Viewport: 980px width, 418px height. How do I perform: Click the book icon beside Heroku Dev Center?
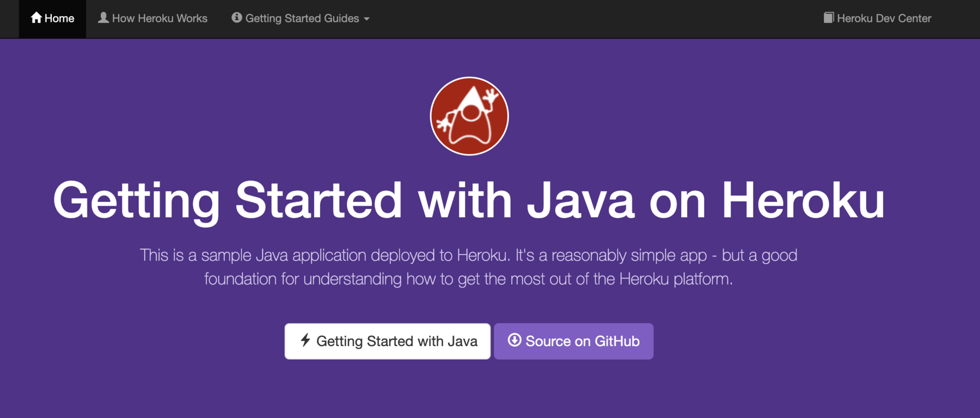point(829,18)
